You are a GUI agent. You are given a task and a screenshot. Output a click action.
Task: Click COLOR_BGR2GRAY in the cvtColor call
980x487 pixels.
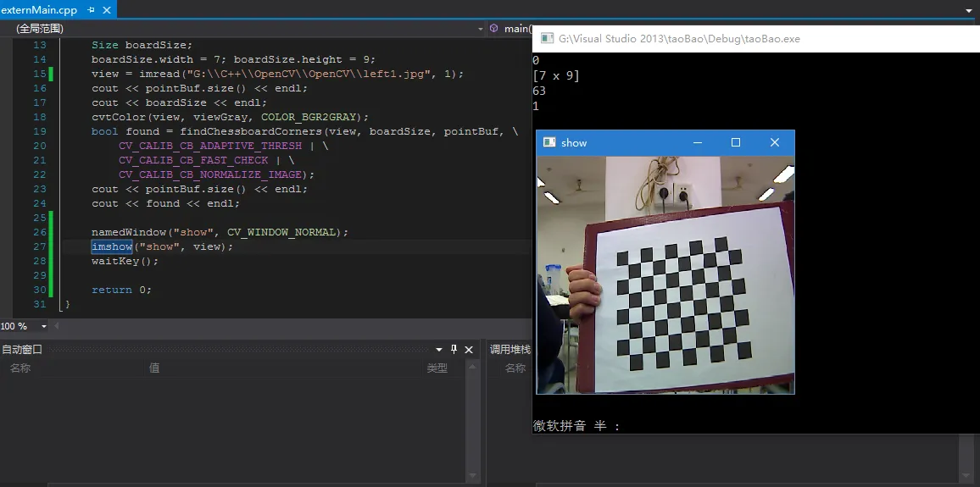309,117
